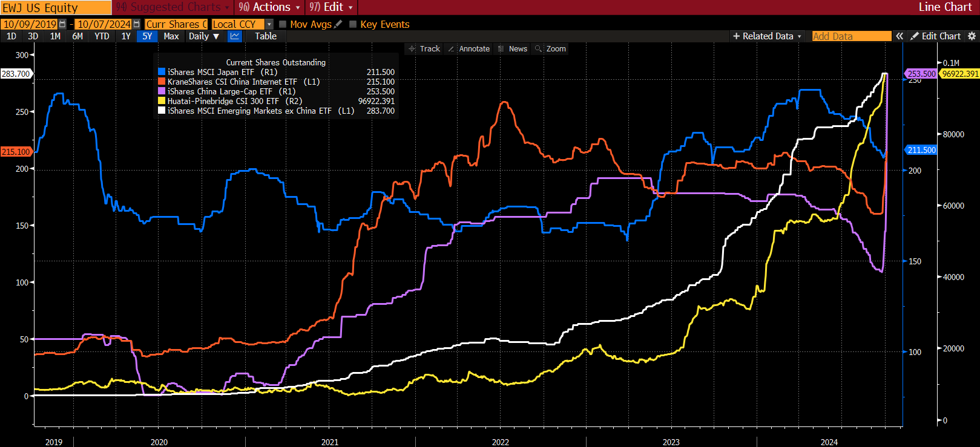Screen dimensions: 980x447
Task: Enable the Key Events checkbox
Action: click(x=353, y=24)
